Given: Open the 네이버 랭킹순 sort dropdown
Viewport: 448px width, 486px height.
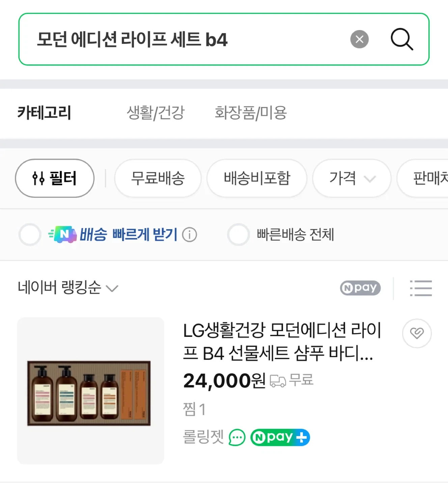Looking at the screenshot, I should coord(67,288).
